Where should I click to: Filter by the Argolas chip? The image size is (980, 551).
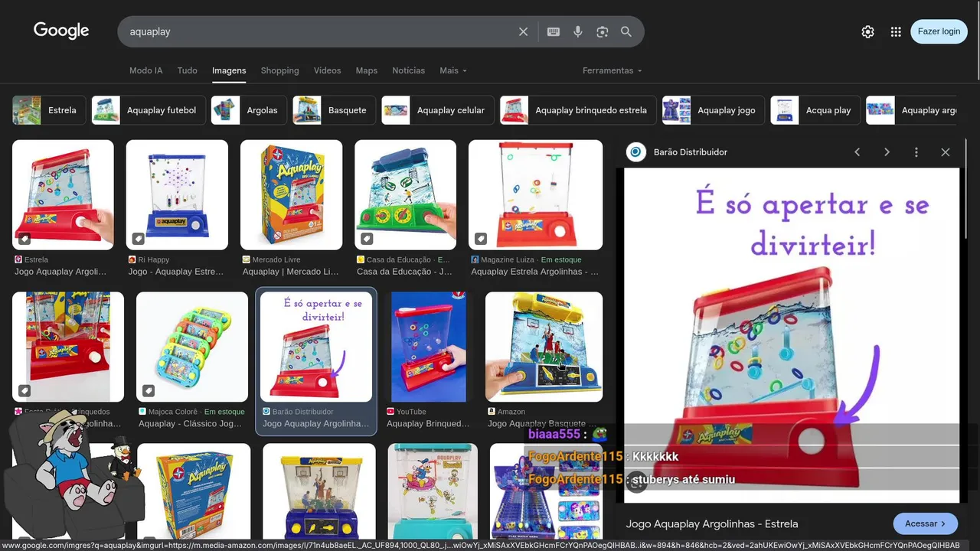click(249, 110)
